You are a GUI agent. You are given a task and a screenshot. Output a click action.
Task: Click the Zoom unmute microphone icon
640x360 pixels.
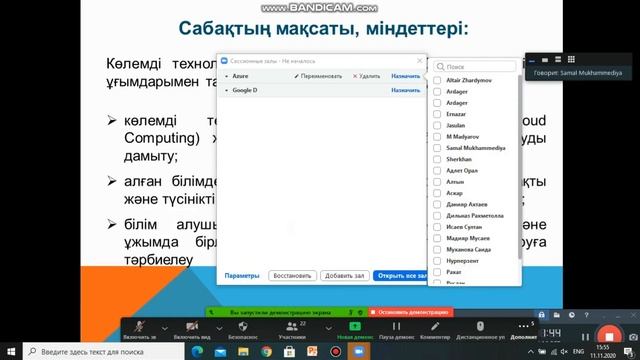[140, 327]
